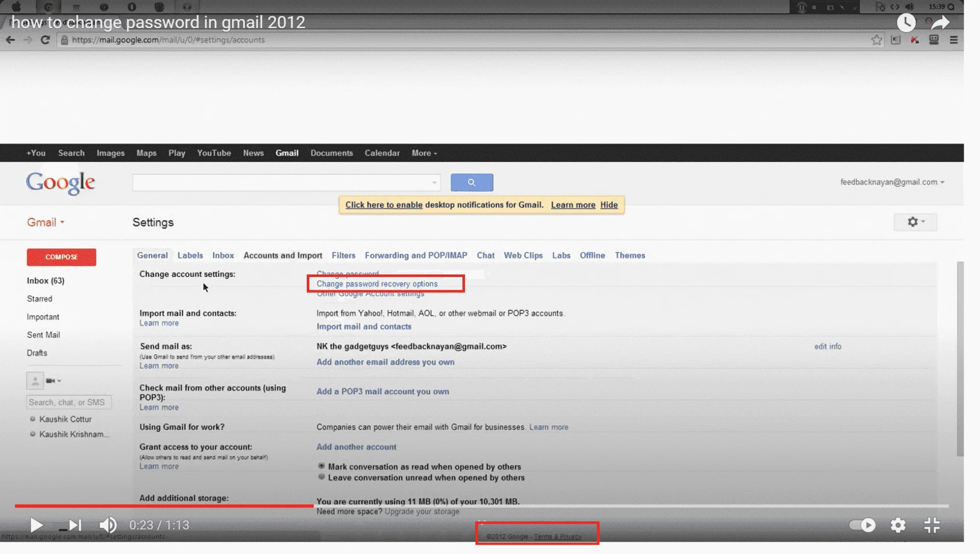The image size is (980, 554).
Task: Click the chat profile avatar icon
Action: (35, 381)
